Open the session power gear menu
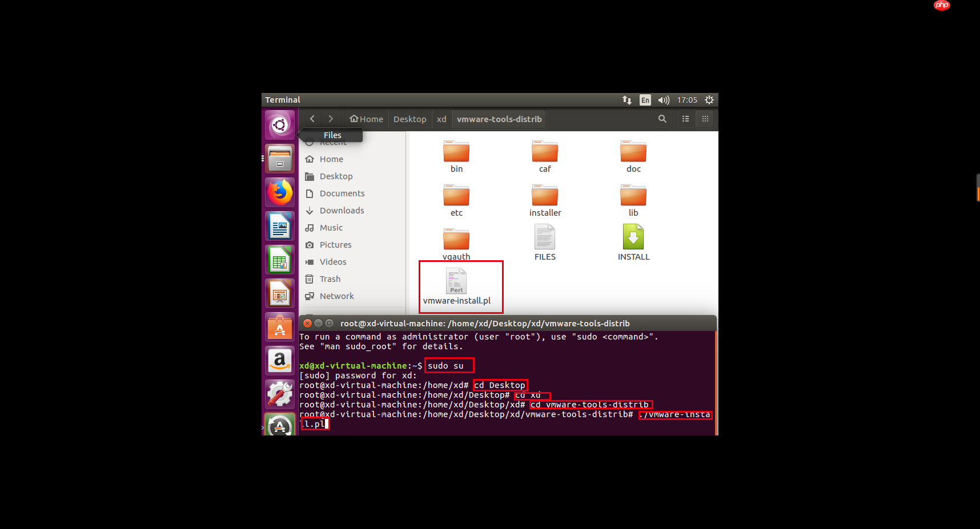This screenshot has width=980, height=529. click(709, 99)
